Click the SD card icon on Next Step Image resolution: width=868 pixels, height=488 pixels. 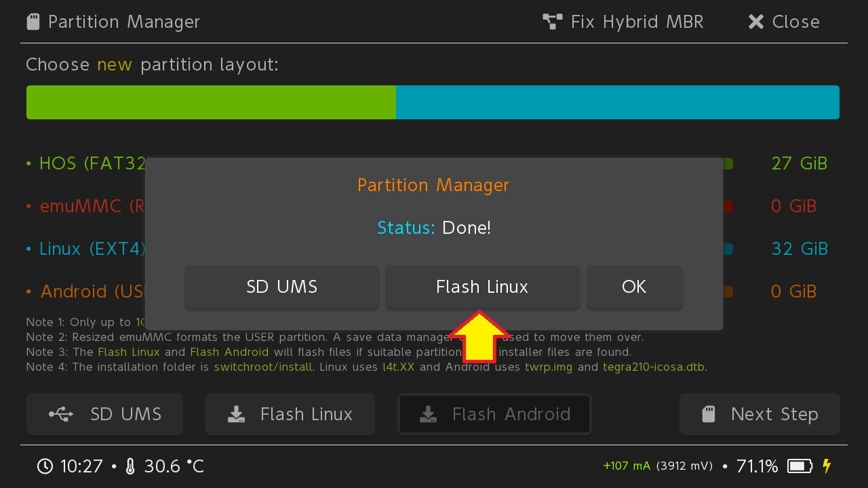pyautogui.click(x=709, y=414)
